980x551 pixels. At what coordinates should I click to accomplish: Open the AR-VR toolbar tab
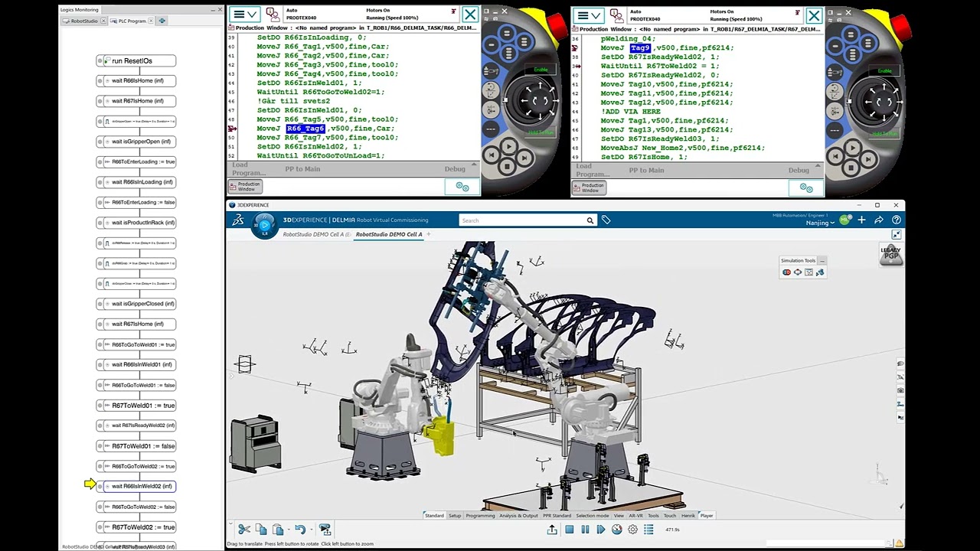(x=635, y=516)
